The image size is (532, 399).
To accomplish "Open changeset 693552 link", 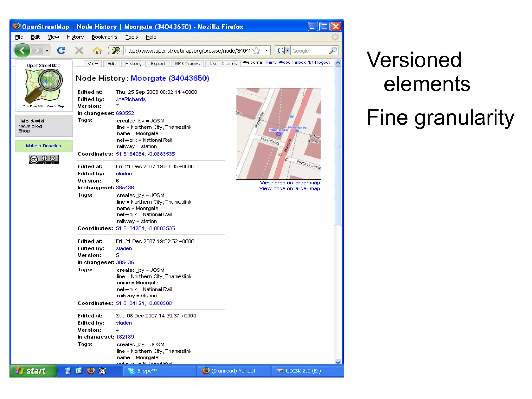I will click(x=125, y=113).
